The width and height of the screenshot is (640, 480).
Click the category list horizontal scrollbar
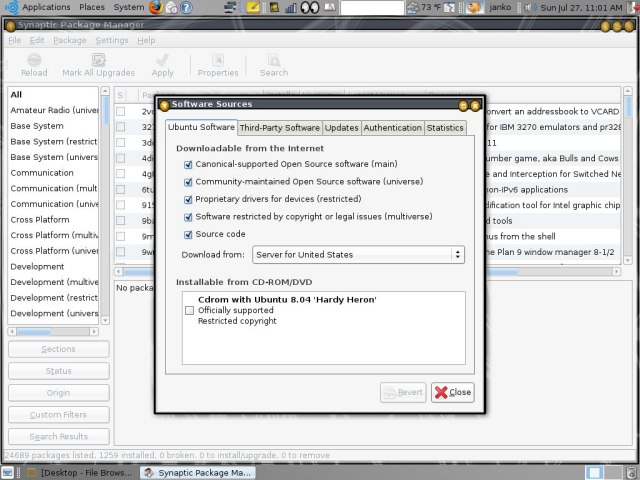[x=53, y=332]
